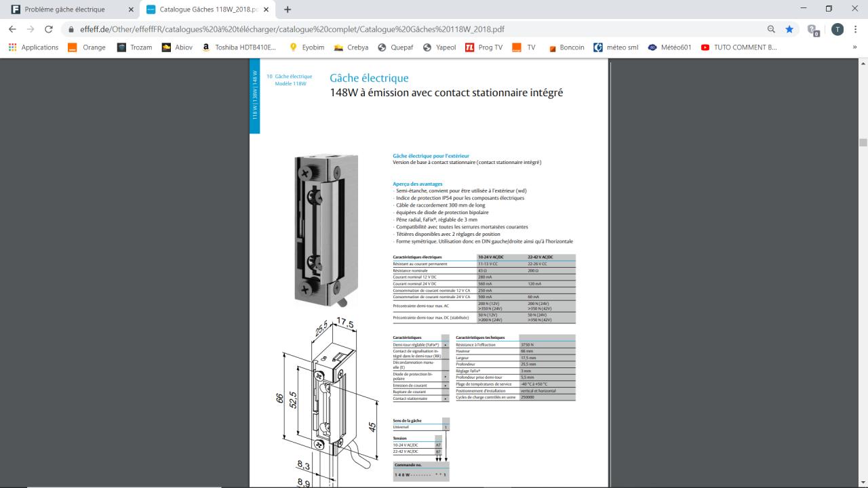Click the scrollbar up arrow of the PDF
This screenshot has height=488, width=868.
point(863,63)
